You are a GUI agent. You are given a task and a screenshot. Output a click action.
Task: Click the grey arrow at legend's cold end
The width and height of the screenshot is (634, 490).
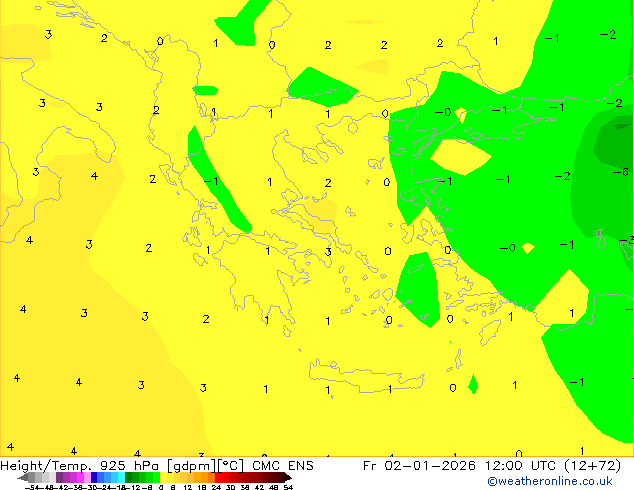coord(23,477)
